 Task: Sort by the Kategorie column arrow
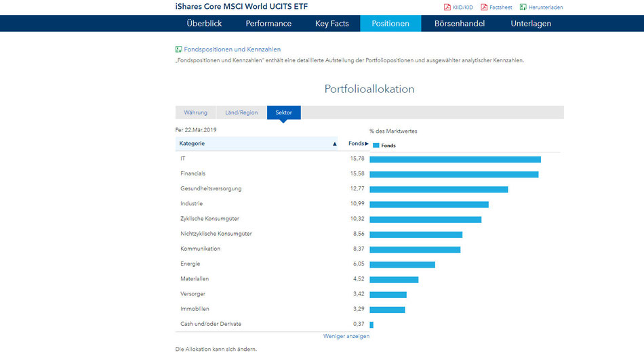click(x=334, y=144)
